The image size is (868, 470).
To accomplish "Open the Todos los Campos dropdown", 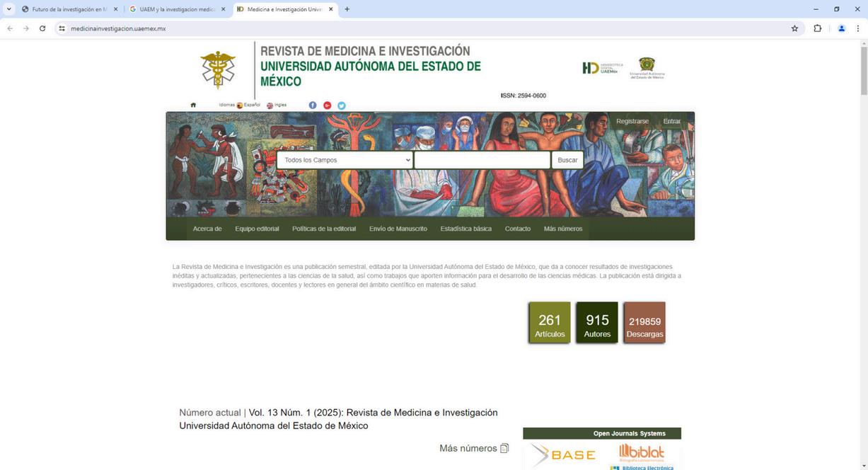I will click(x=345, y=160).
